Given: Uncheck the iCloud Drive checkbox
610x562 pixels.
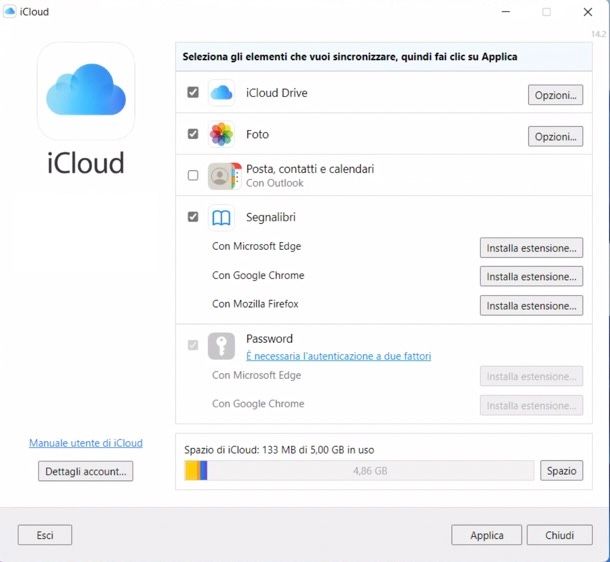Looking at the screenshot, I should pos(193,93).
